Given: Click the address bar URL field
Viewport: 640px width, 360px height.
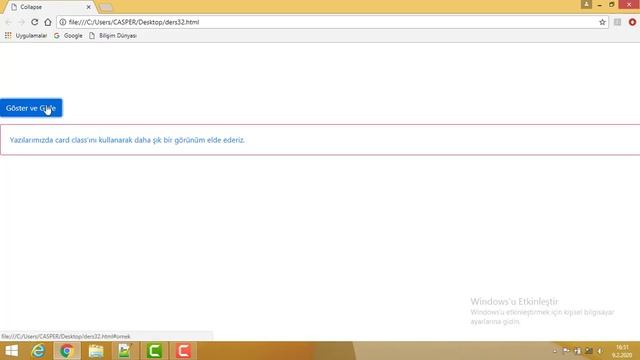Looking at the screenshot, I should [332, 22].
